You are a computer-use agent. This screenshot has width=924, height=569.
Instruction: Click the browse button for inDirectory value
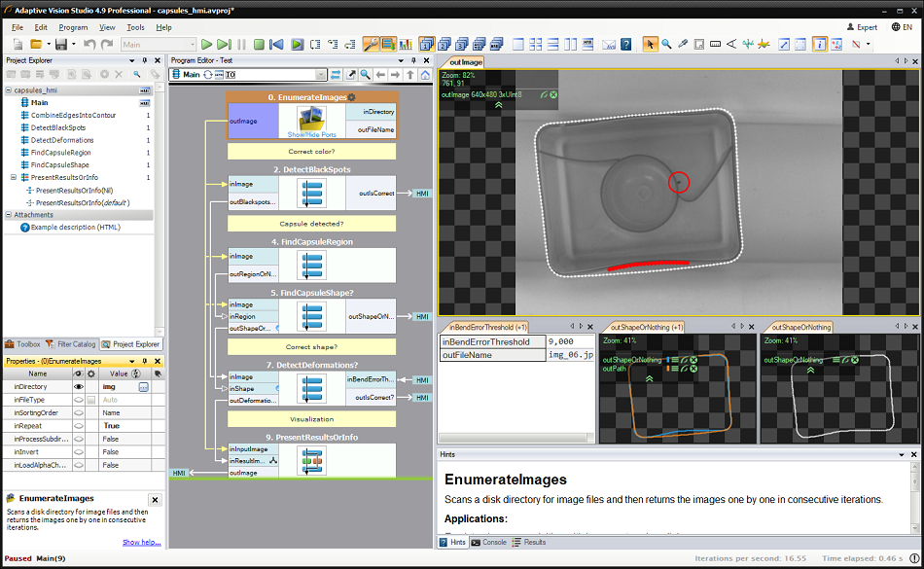pos(144,387)
